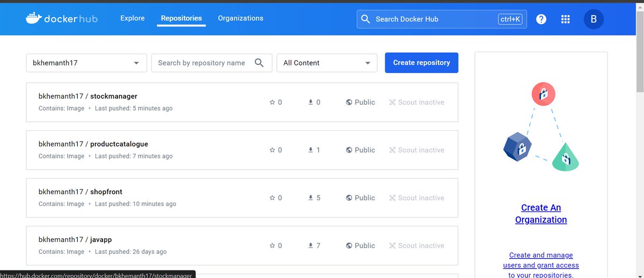Click the magnifier icon in repository name search

click(259, 63)
